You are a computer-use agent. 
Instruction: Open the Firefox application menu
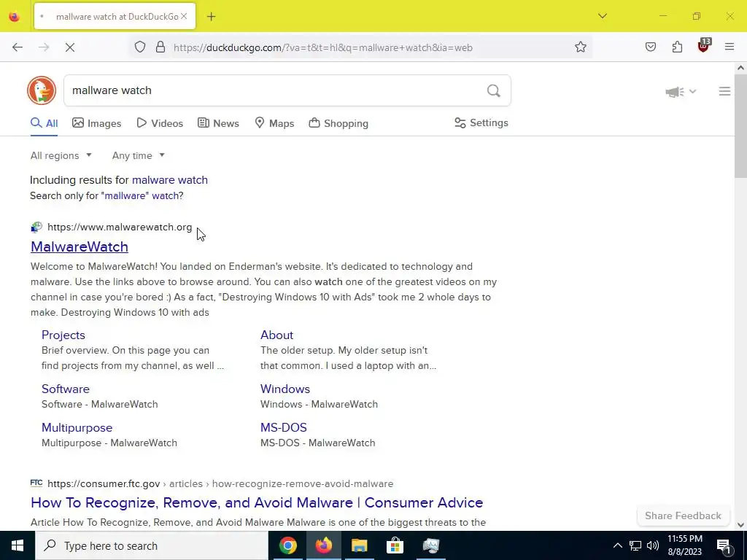[729, 47]
